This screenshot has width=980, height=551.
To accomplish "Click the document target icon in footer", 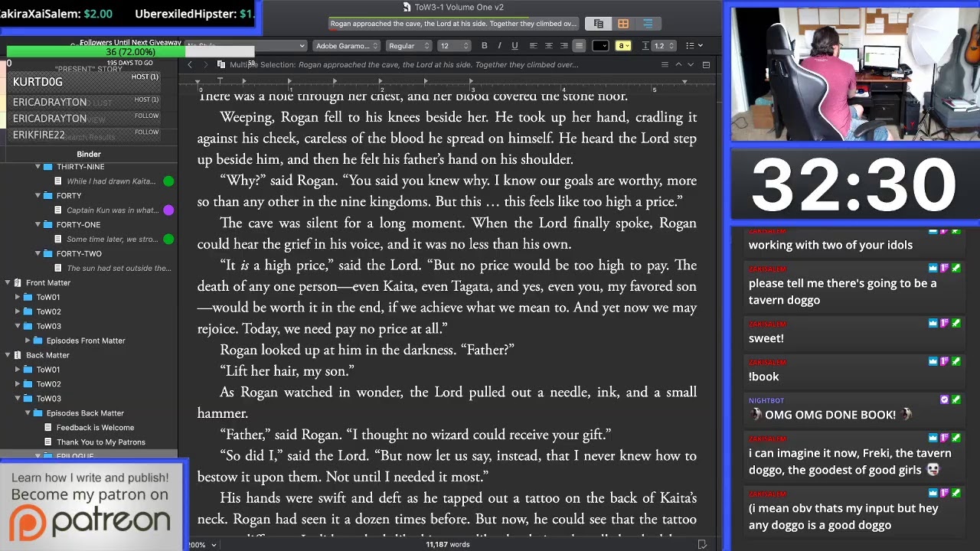I will pyautogui.click(x=702, y=545).
